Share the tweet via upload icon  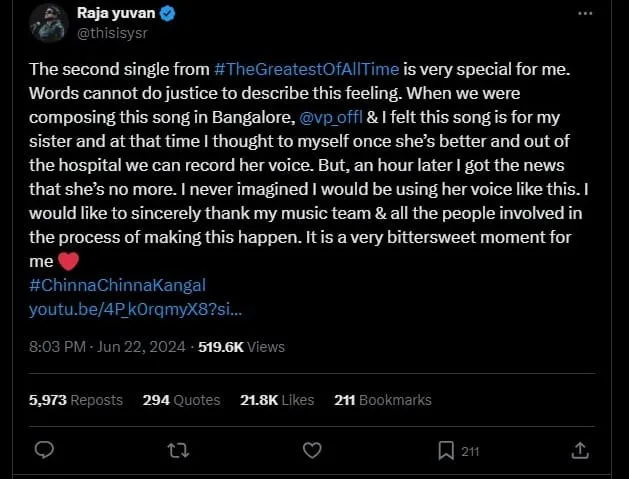pyautogui.click(x=581, y=451)
